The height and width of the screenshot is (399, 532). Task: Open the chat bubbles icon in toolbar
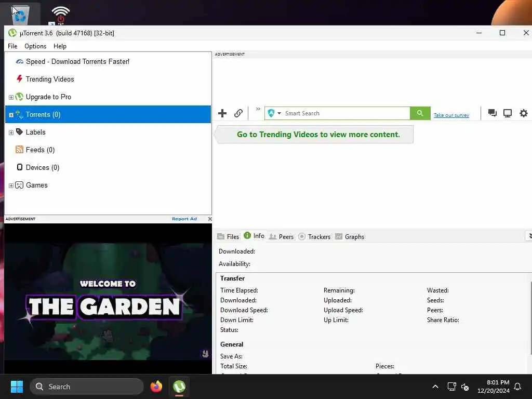(493, 113)
